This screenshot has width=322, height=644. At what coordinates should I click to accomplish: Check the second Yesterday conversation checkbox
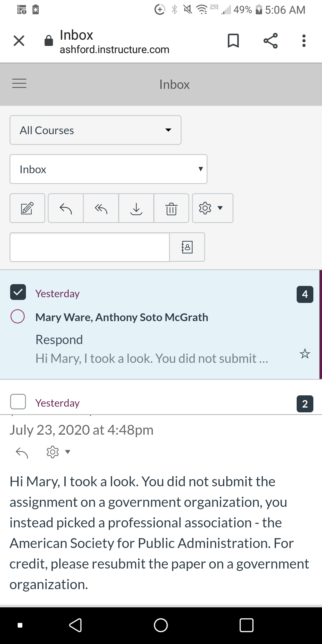pos(18,402)
